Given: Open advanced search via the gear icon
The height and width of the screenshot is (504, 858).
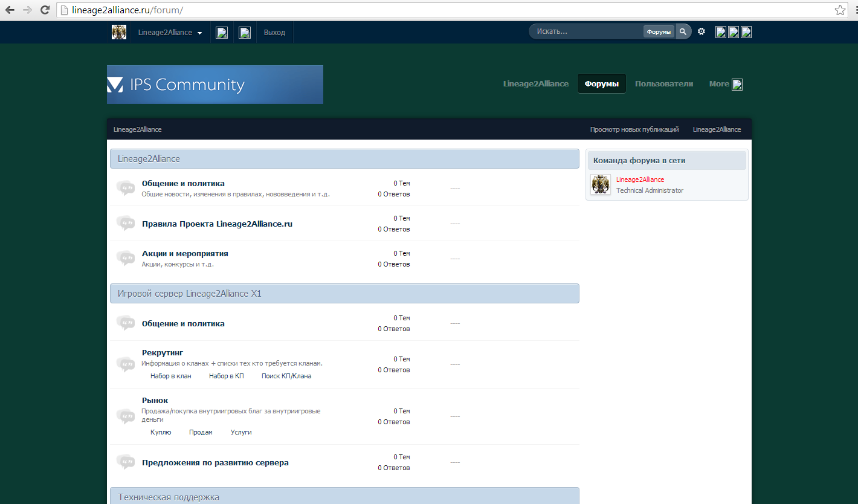Looking at the screenshot, I should click(702, 31).
